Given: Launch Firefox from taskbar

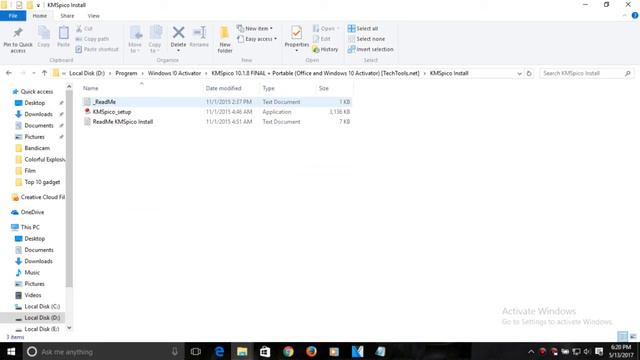Looking at the screenshot, I should (311, 351).
